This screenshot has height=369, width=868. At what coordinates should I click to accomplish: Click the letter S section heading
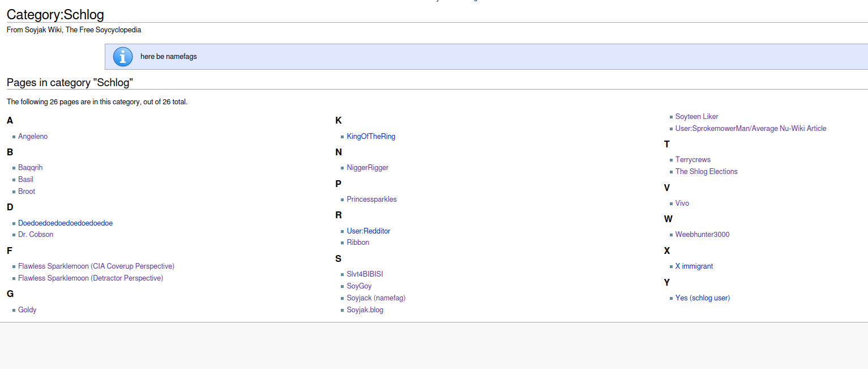pos(339,259)
